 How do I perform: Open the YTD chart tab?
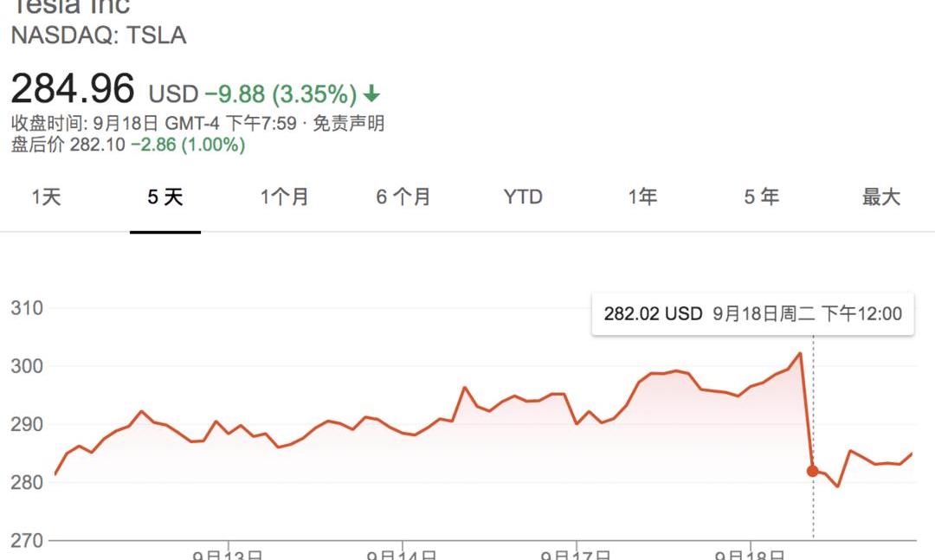point(523,197)
